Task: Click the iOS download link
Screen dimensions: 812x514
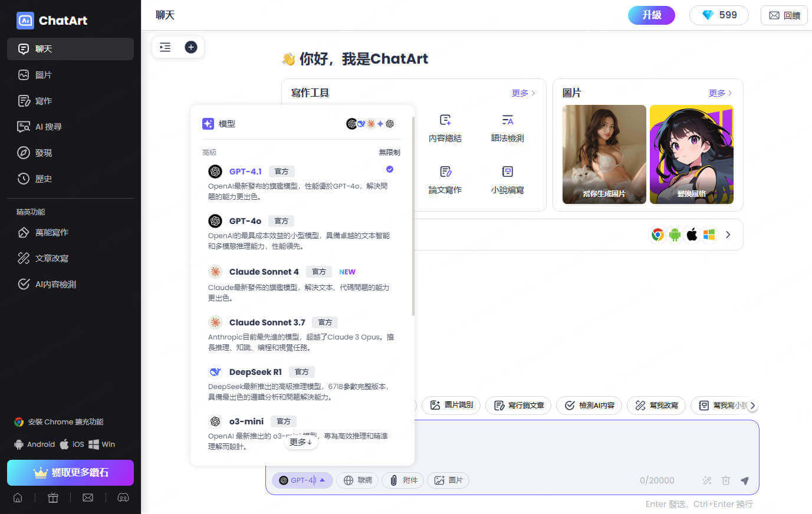Action: point(72,444)
